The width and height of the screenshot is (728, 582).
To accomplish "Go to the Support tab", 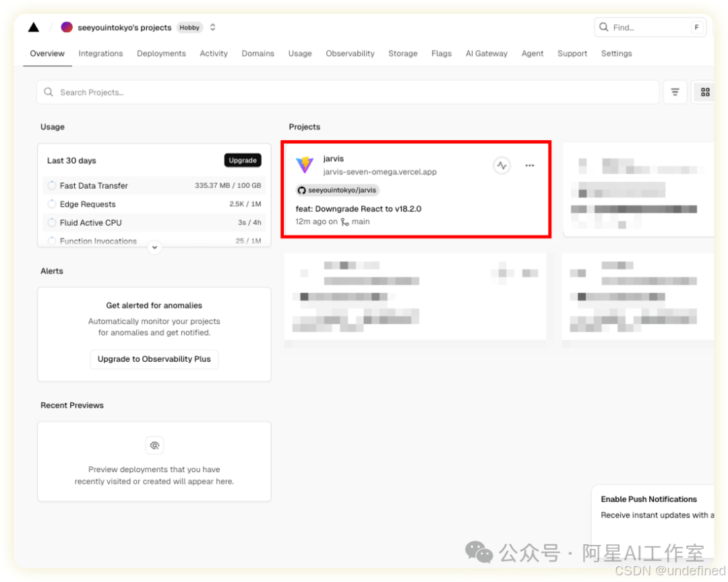I will [572, 53].
